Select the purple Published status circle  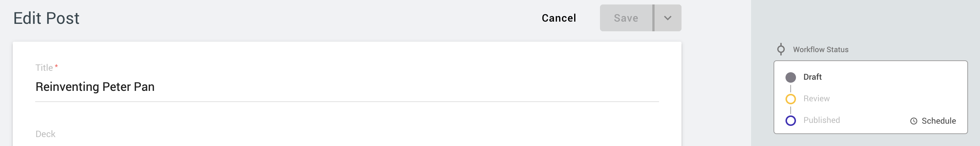(790, 121)
